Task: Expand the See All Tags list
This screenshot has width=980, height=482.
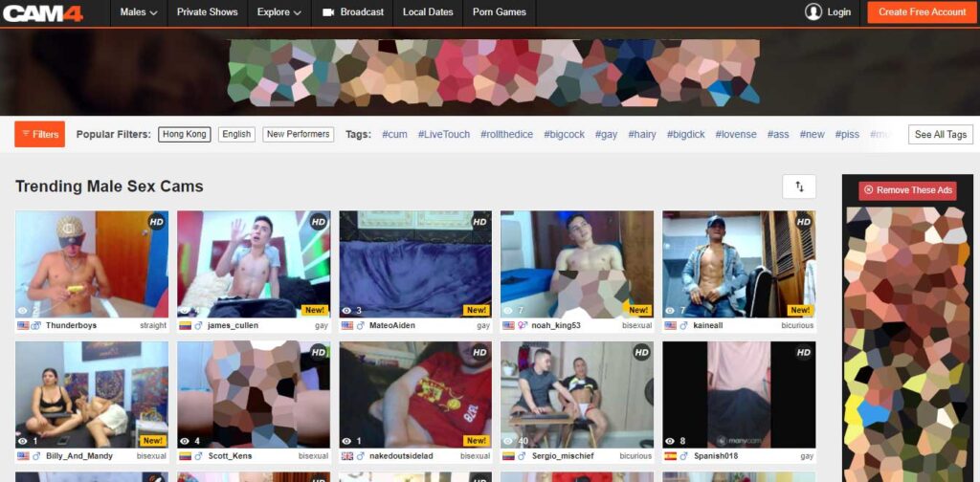Action: pos(940,135)
